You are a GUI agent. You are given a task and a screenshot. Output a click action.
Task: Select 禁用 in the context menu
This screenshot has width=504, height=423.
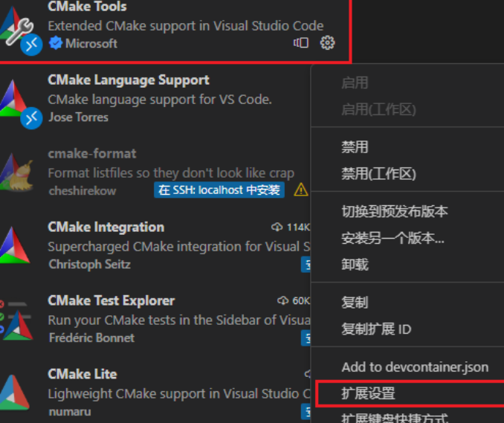[x=355, y=147]
